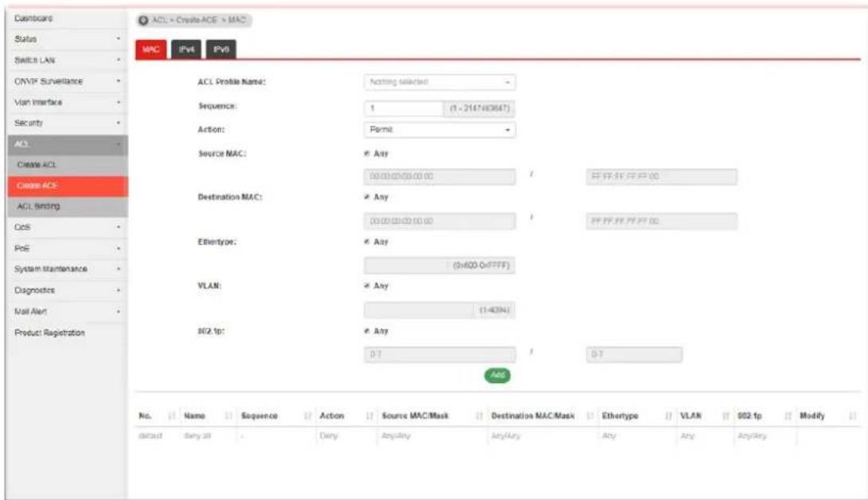The image size is (868, 500).
Task: Switch to the MAC tab
Action: [x=151, y=49]
